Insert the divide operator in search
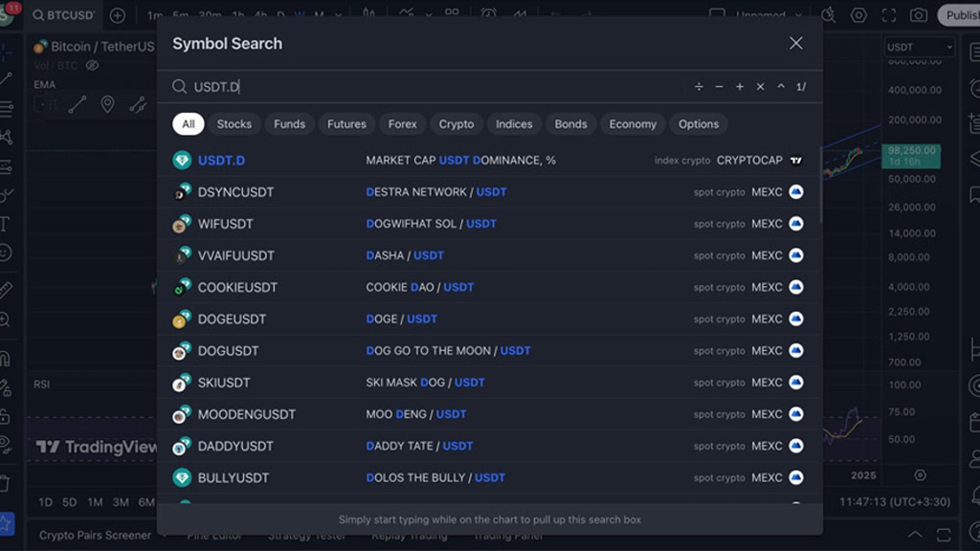The width and height of the screenshot is (980, 551). [x=699, y=87]
